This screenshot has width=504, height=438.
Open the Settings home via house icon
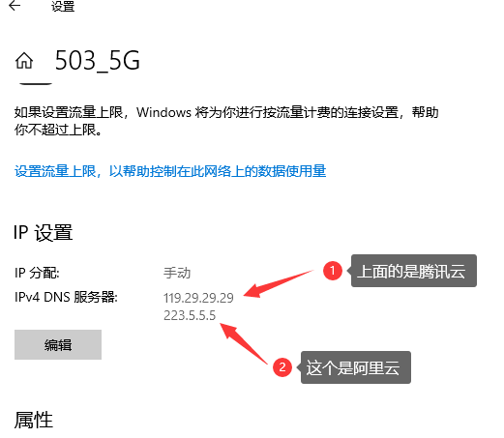coord(24,61)
